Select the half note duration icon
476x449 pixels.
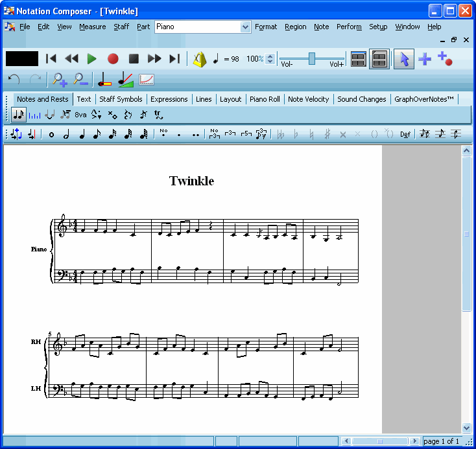pyautogui.click(x=66, y=135)
